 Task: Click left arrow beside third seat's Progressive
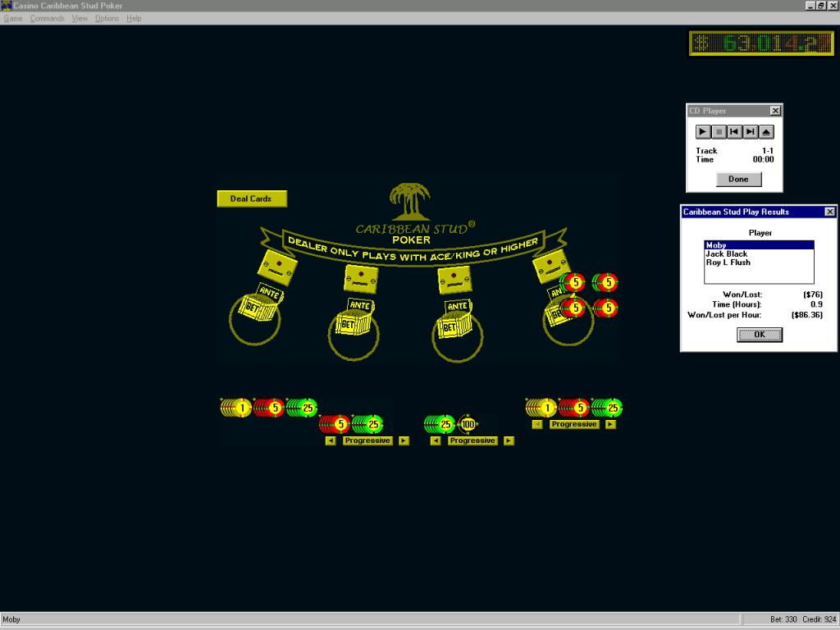[x=436, y=441]
